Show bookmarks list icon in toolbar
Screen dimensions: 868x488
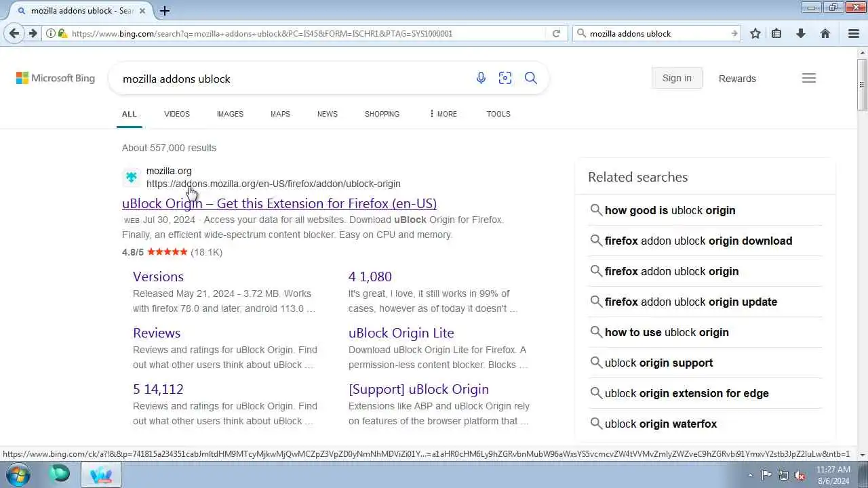coord(777,33)
